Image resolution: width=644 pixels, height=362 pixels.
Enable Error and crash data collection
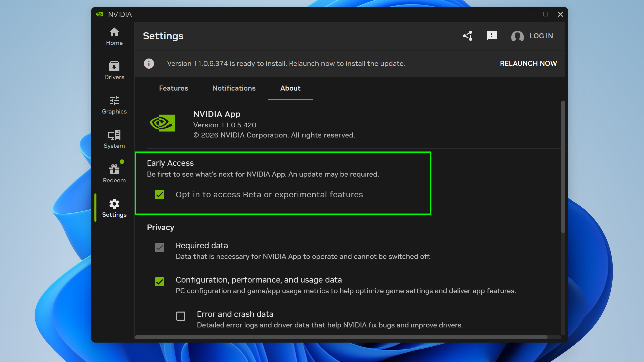tap(180, 316)
